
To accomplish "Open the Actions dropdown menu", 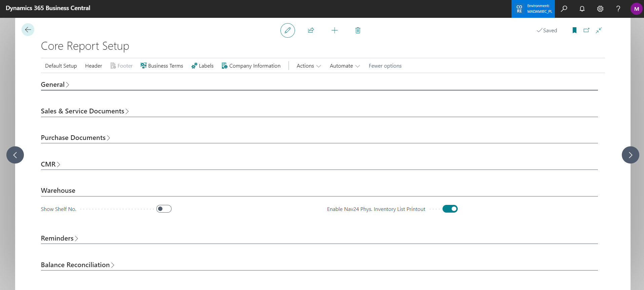I will 308,66.
